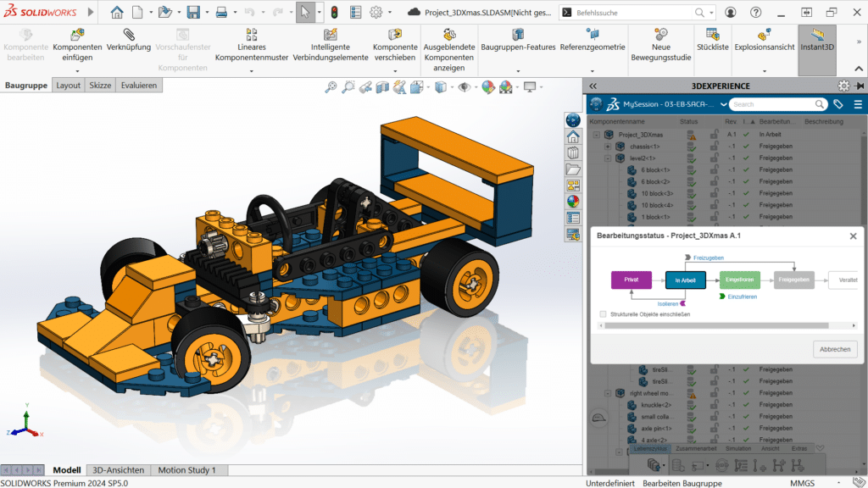
Task: Click the Zoom to Fit icon
Action: [x=331, y=87]
